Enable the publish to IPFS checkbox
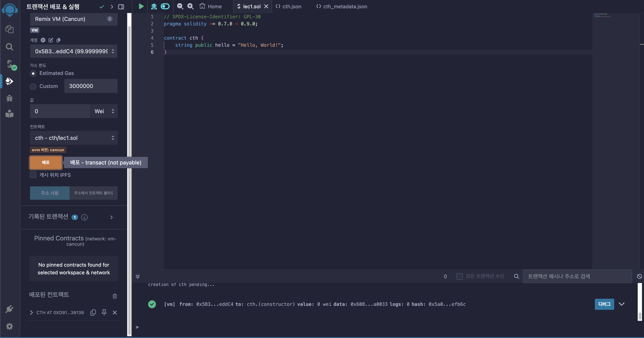This screenshot has width=644, height=338. [33, 175]
